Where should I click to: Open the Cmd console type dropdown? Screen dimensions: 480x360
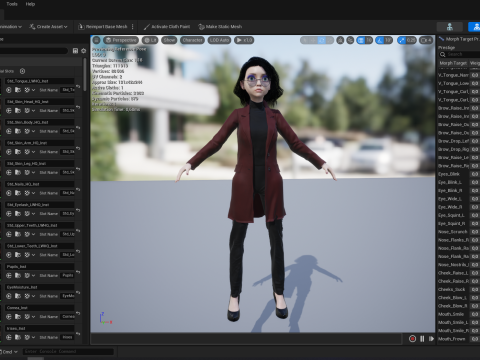pyautogui.click(x=10, y=352)
